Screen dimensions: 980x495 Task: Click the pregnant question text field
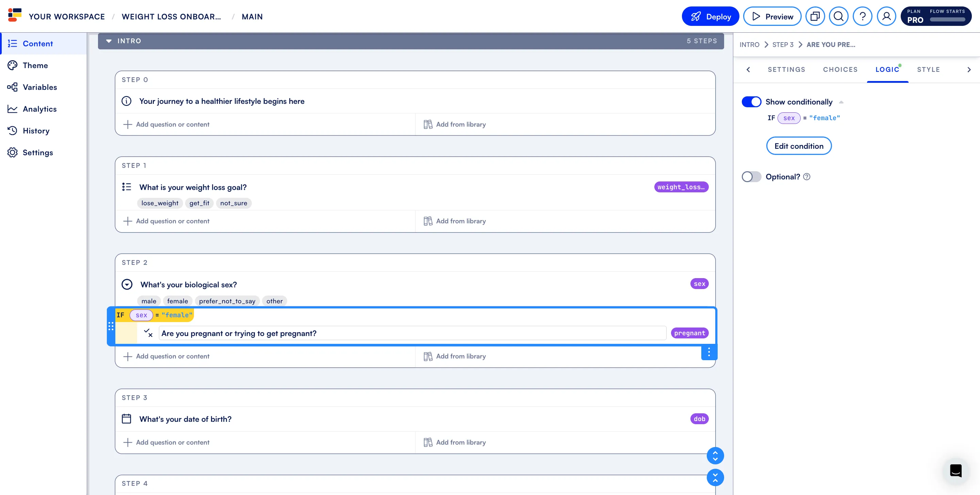(x=412, y=333)
